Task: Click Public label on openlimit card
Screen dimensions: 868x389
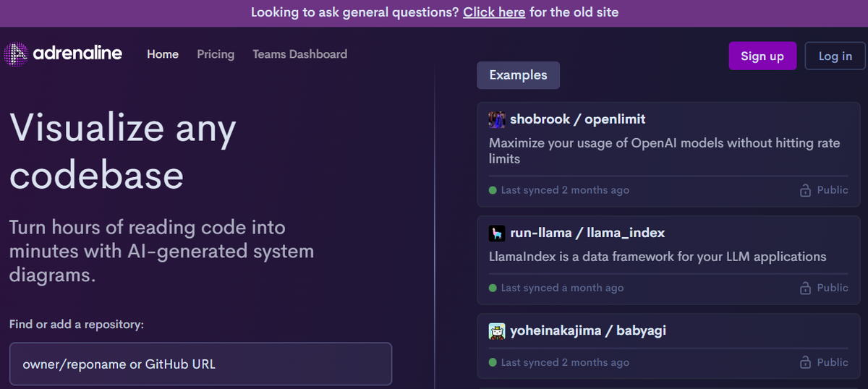Action: pyautogui.click(x=833, y=190)
